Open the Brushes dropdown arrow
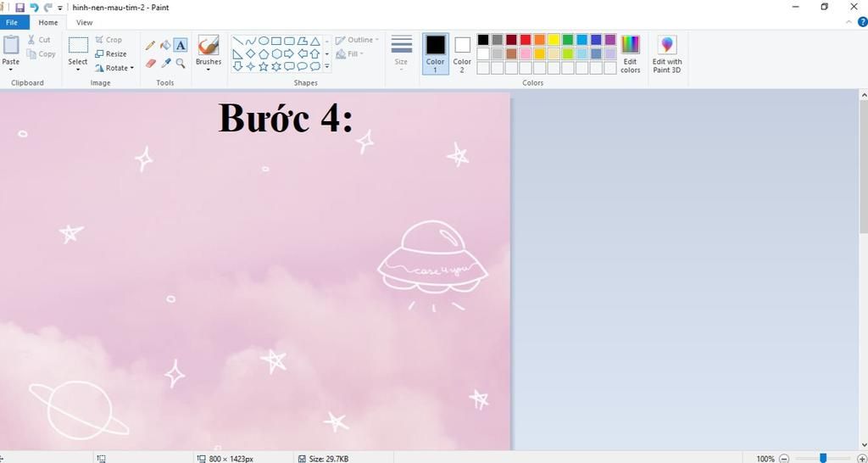 tap(209, 70)
